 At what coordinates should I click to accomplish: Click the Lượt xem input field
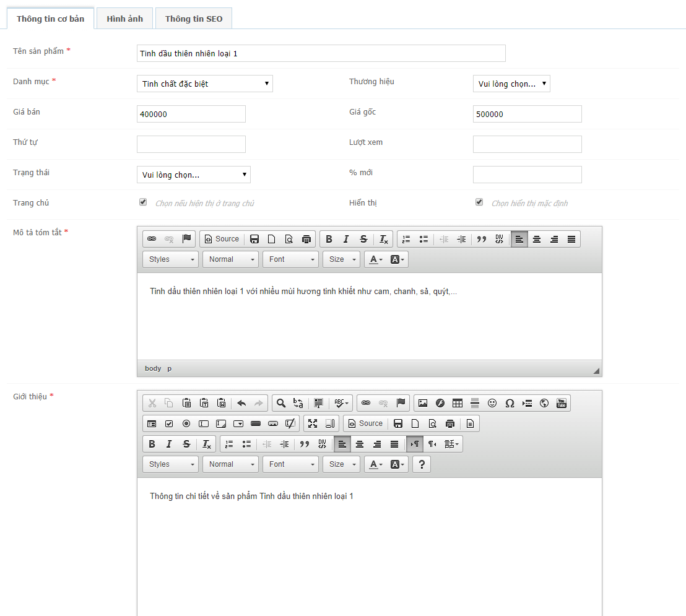coord(527,144)
